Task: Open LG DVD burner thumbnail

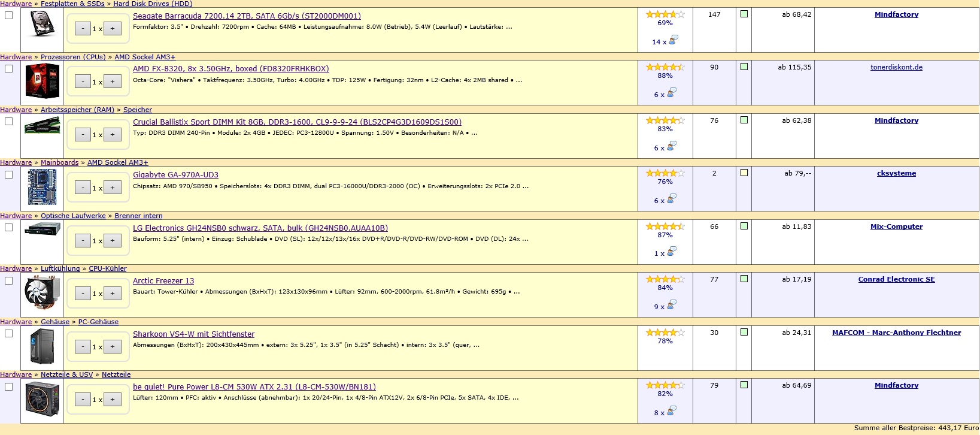Action: (x=42, y=229)
